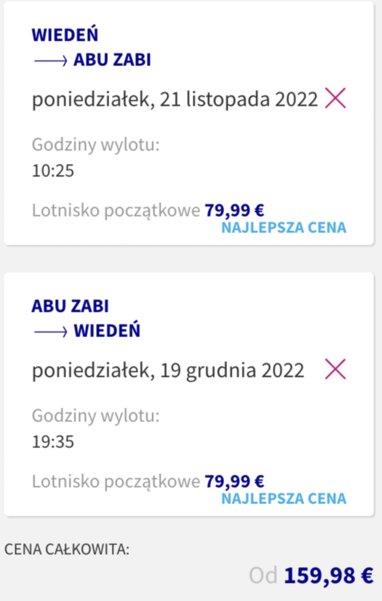This screenshot has width=382, height=601.
Task: Remove the Wiedeń to Abu Zabi flight
Action: coord(335,98)
